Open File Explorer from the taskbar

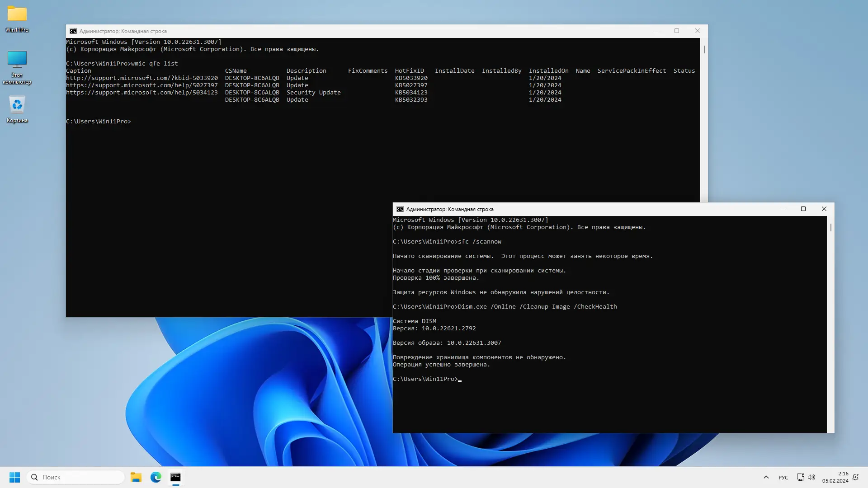(x=136, y=477)
